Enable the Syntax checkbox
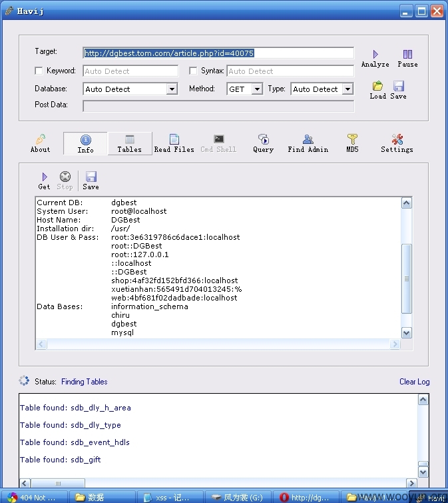Screen dimensions: 448x503 [193, 71]
